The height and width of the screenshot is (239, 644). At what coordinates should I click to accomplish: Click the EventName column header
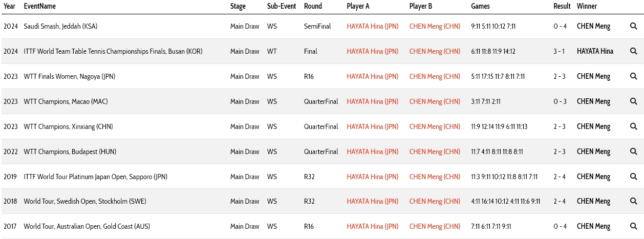coord(40,6)
